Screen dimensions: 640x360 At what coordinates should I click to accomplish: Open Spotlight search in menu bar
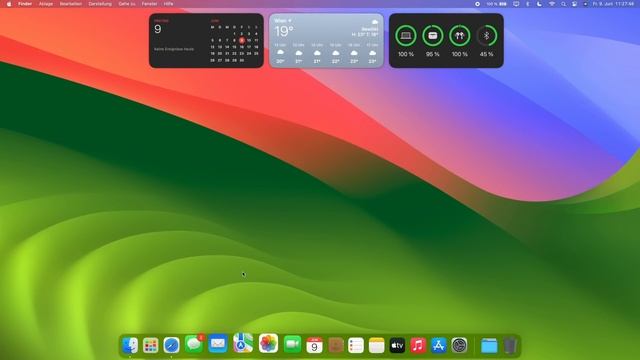pos(563,4)
